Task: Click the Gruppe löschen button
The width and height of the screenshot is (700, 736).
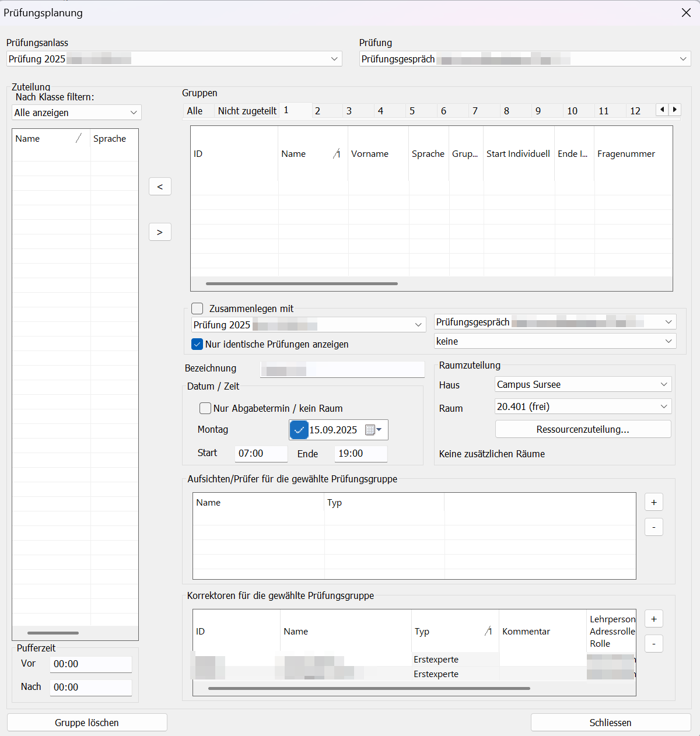Action: point(87,723)
